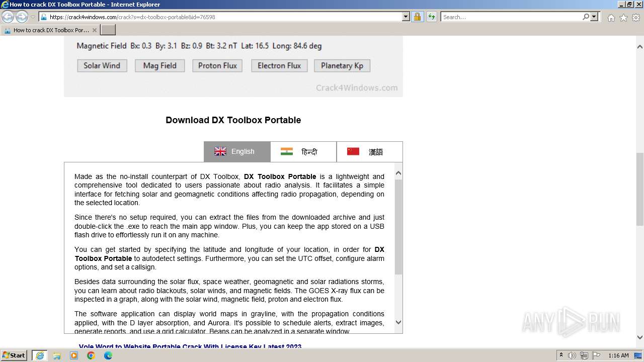Click the Magnetic Field readout text
Image resolution: width=644 pixels, height=362 pixels.
[199, 46]
